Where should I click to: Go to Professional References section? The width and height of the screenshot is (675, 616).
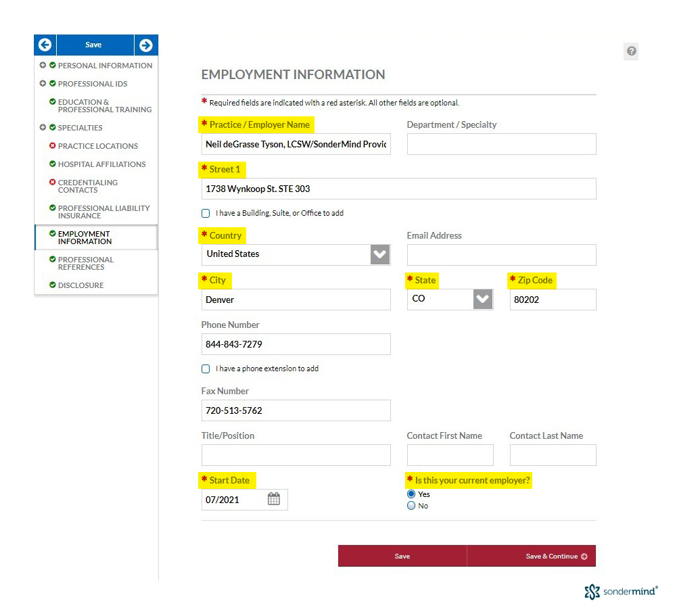(86, 263)
